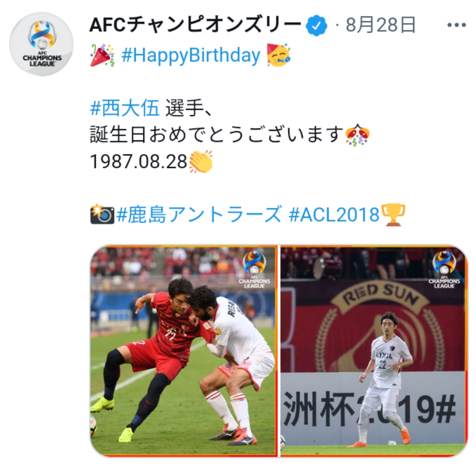This screenshot has height=471, width=476.
Task: Open the AFC Champions League profile avatar
Action: [41, 44]
